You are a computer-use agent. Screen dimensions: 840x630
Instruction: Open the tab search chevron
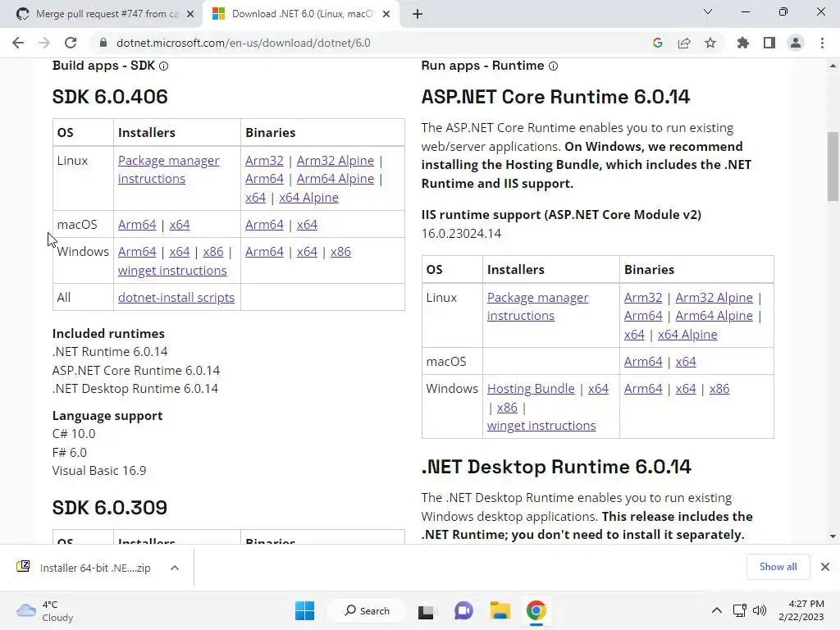(x=708, y=11)
